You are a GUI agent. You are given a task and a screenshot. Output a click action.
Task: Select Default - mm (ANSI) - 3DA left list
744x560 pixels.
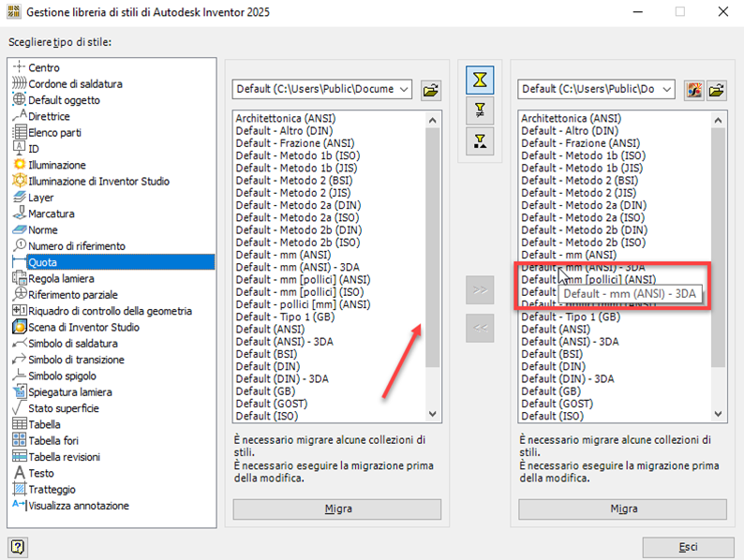297,267
